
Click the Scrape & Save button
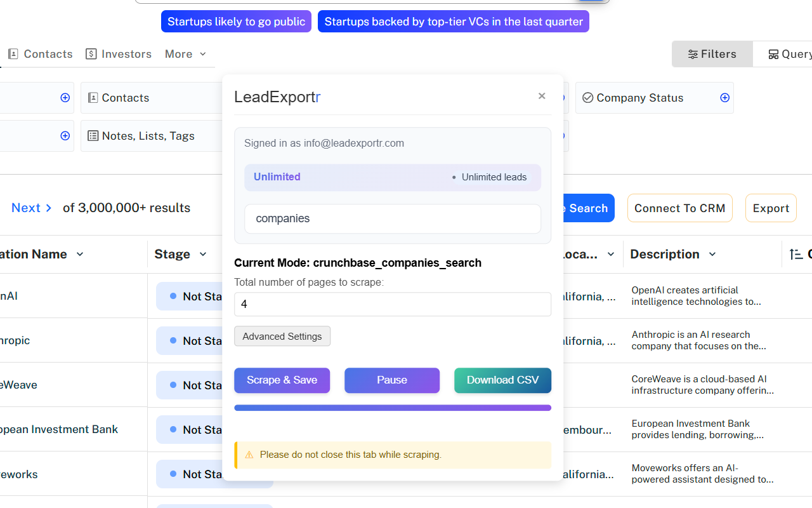[x=282, y=380]
